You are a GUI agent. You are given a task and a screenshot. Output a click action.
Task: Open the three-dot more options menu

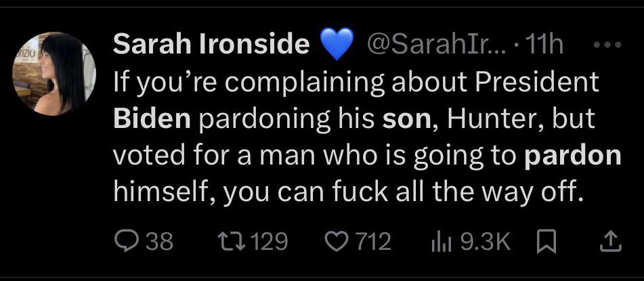pos(607,45)
